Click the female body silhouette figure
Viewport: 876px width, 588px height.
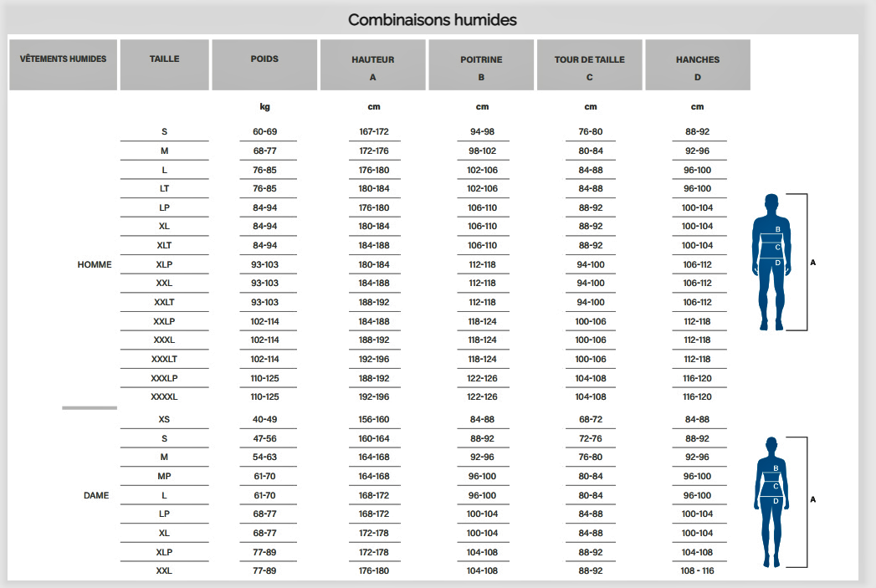[x=771, y=502]
